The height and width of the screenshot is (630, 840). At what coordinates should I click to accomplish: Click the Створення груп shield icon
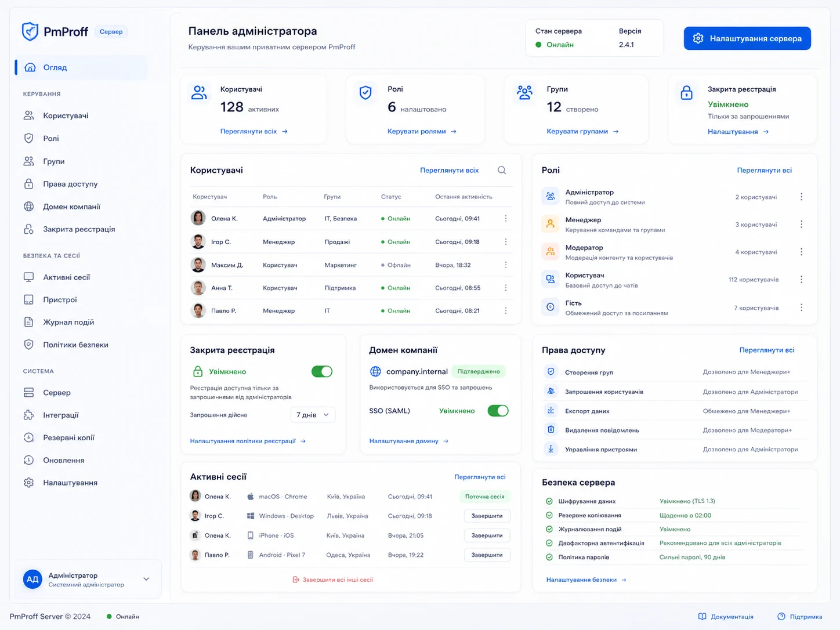(x=551, y=372)
